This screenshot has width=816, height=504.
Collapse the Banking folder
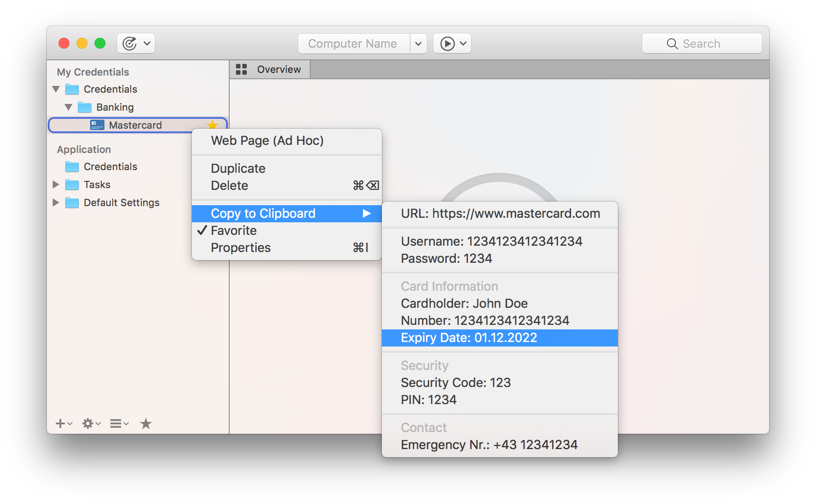tap(68, 107)
